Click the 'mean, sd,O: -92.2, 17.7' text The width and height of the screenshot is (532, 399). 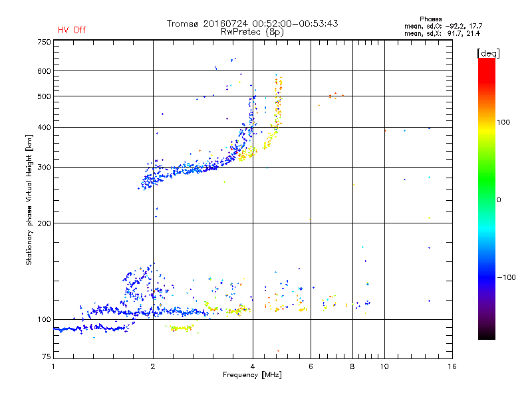click(443, 26)
